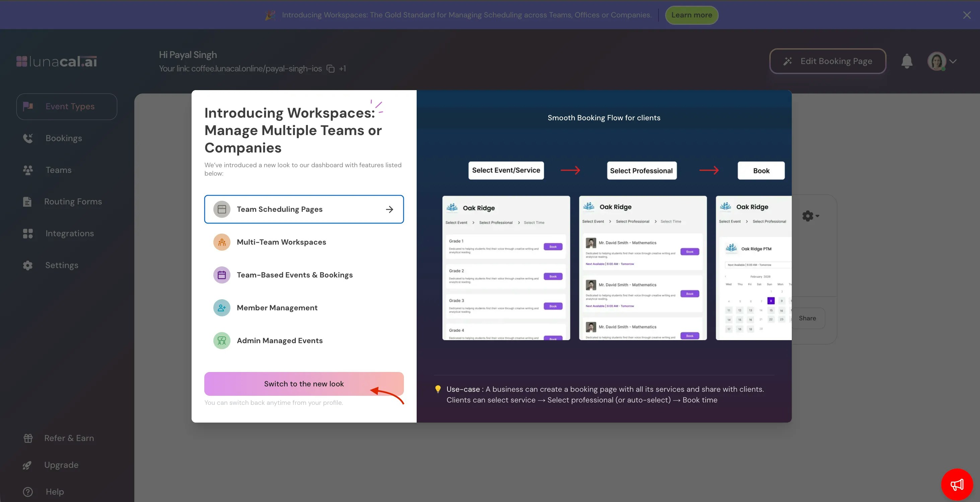This screenshot has width=980, height=502.
Task: Click the Admin Managed Events green icon
Action: [222, 340]
